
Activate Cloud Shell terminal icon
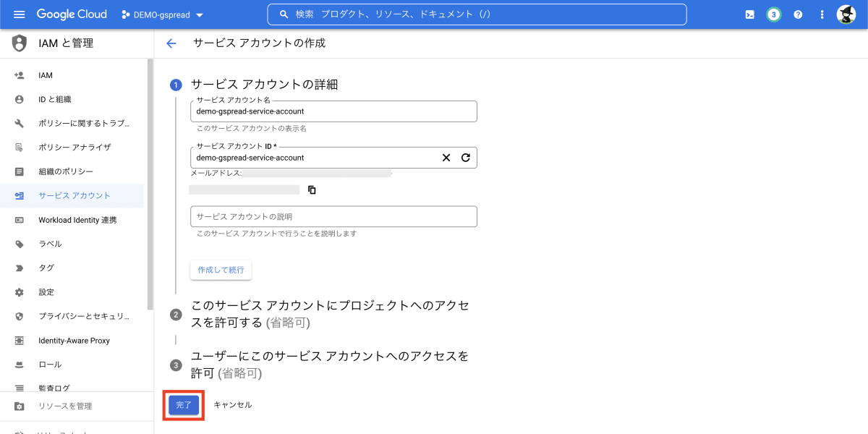coord(750,14)
